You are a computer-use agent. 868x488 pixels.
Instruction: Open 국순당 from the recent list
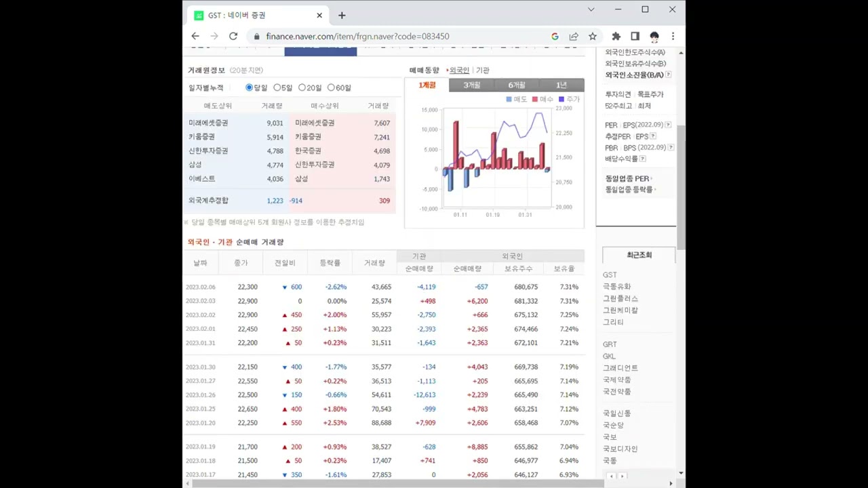point(613,425)
